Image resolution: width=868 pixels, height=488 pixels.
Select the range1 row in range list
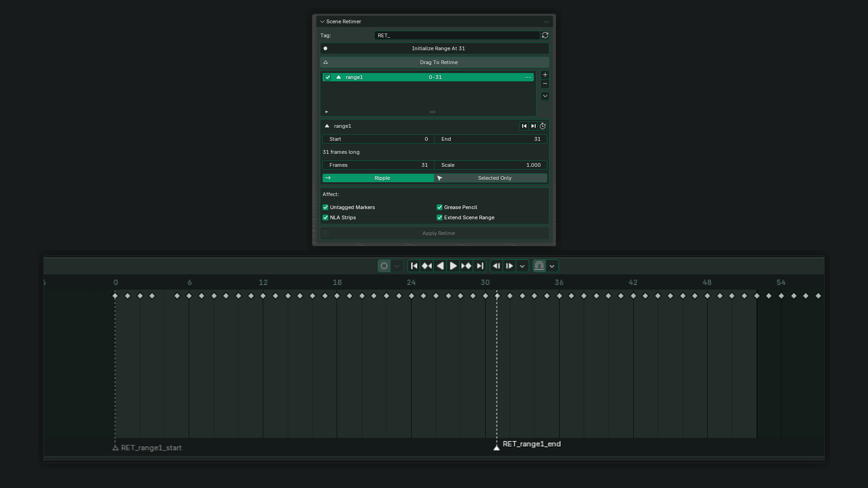(428, 77)
